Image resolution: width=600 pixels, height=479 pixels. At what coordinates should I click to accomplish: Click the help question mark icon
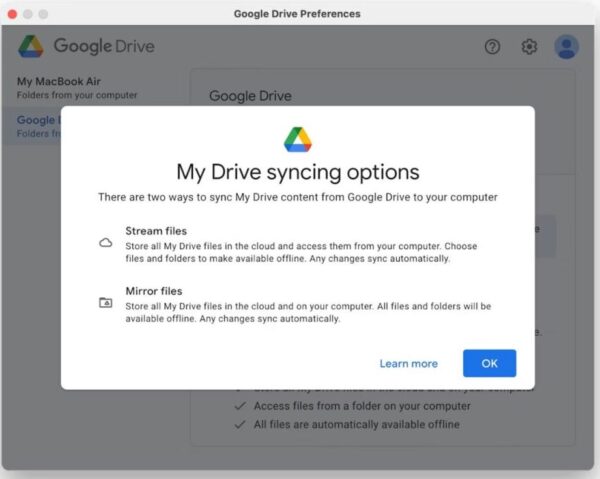[x=492, y=47]
